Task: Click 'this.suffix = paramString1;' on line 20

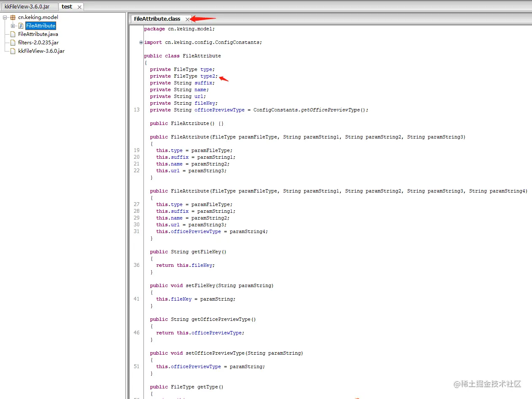Action: 196,157
